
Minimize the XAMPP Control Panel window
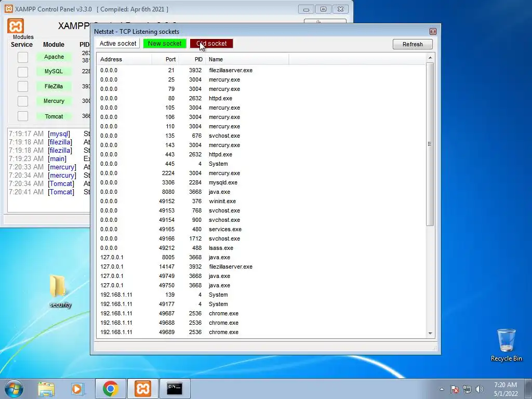(x=306, y=9)
